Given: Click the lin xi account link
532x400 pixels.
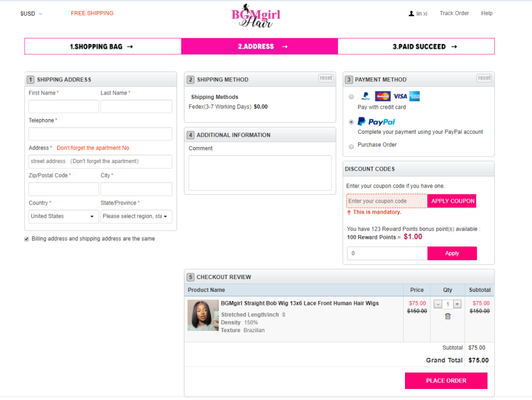Looking at the screenshot, I should 421,13.
